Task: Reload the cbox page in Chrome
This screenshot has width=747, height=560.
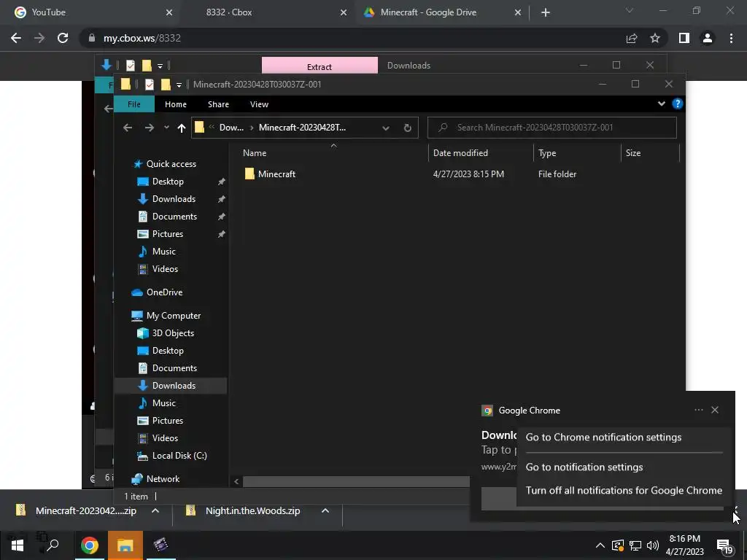Action: tap(63, 38)
